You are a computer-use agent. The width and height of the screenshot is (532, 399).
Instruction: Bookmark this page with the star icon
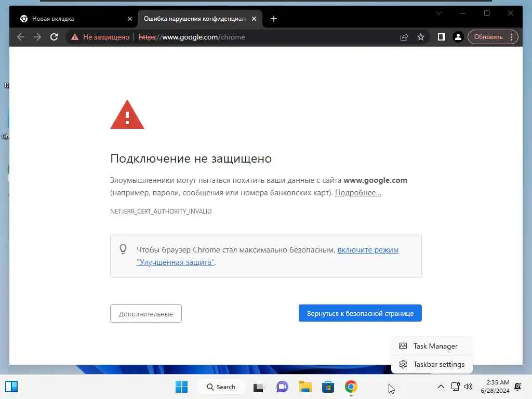421,37
